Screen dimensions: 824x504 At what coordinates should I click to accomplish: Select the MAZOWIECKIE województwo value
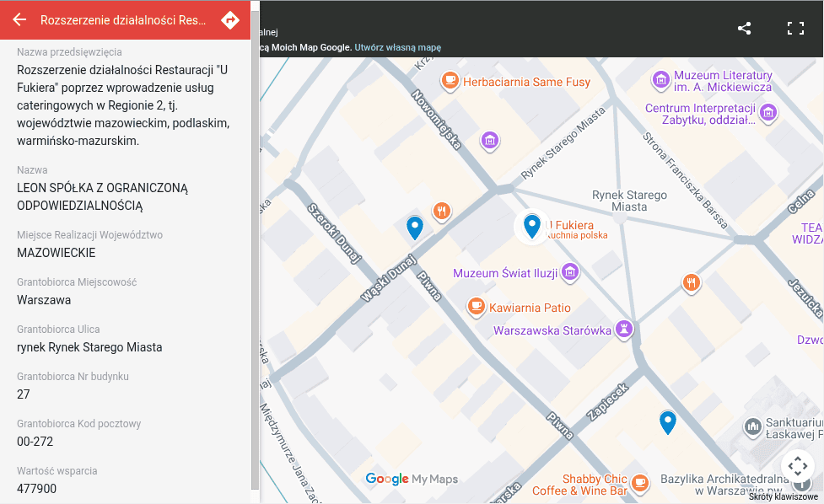(57, 253)
